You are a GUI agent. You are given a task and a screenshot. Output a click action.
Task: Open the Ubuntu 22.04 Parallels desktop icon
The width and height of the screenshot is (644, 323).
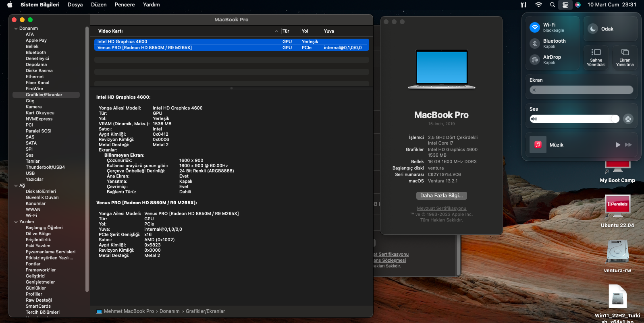[617, 205]
